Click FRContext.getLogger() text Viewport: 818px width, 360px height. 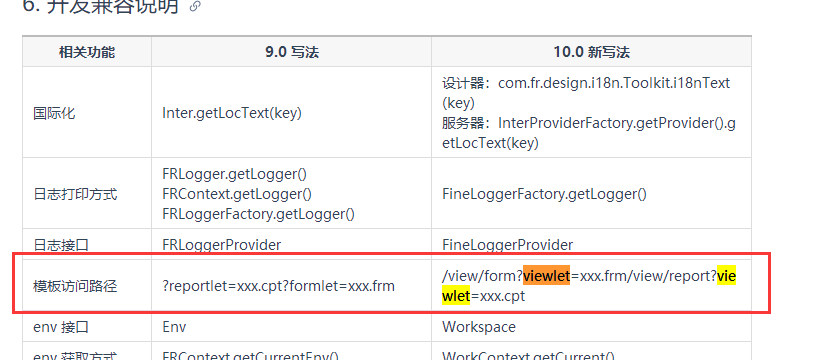[x=237, y=194]
